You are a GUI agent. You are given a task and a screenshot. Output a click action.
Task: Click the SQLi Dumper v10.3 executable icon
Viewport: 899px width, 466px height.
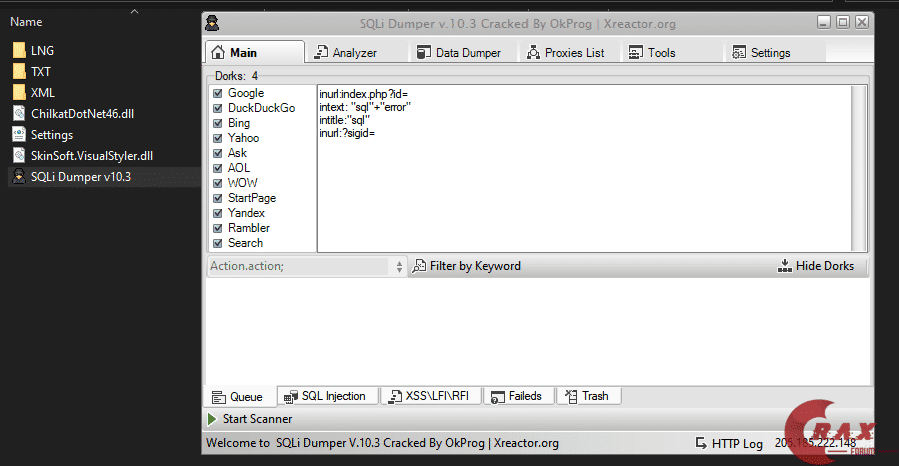point(19,177)
